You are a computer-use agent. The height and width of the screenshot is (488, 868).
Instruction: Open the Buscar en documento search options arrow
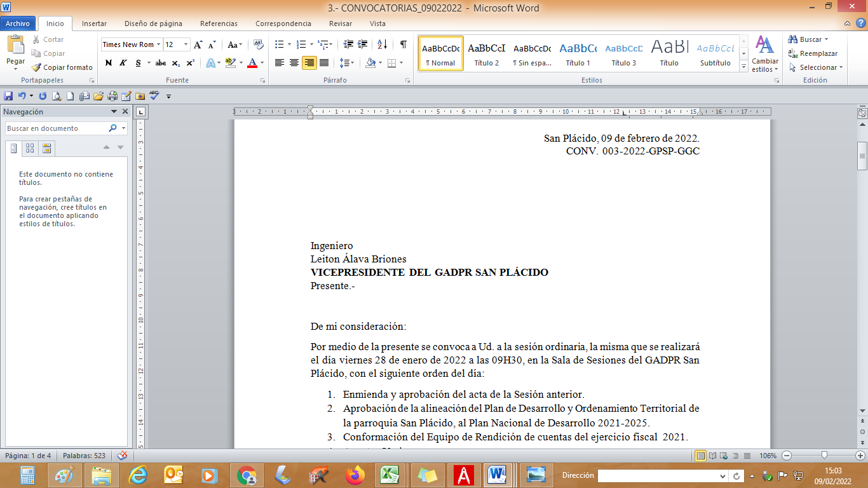tap(123, 128)
